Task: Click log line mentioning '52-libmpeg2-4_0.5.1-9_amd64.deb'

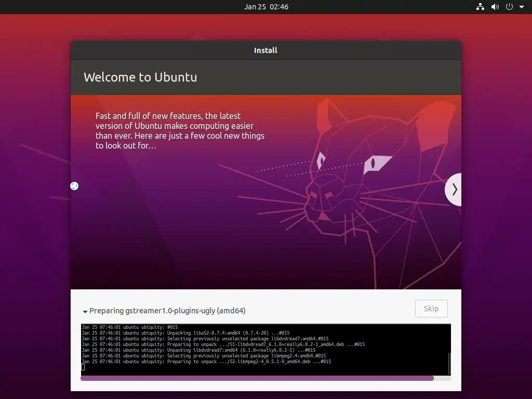Action: (206, 362)
